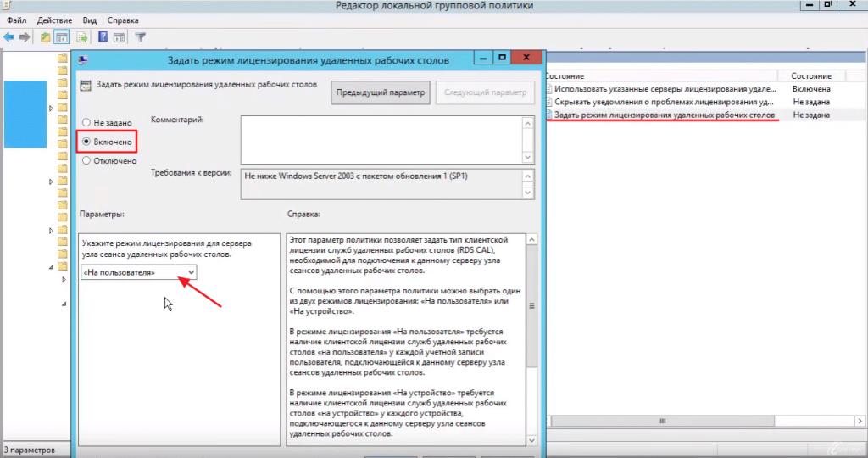
Task: Go forward using the gray forward arrow
Action: tap(25, 37)
